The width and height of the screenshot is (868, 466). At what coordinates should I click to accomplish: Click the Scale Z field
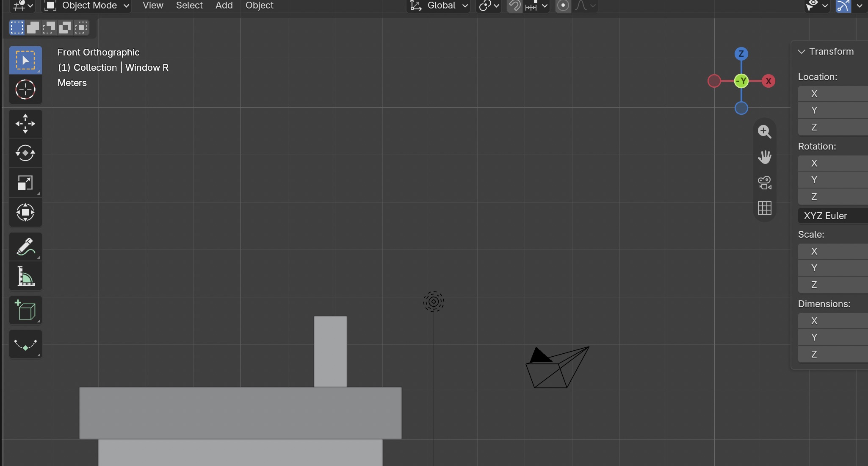pos(833,285)
